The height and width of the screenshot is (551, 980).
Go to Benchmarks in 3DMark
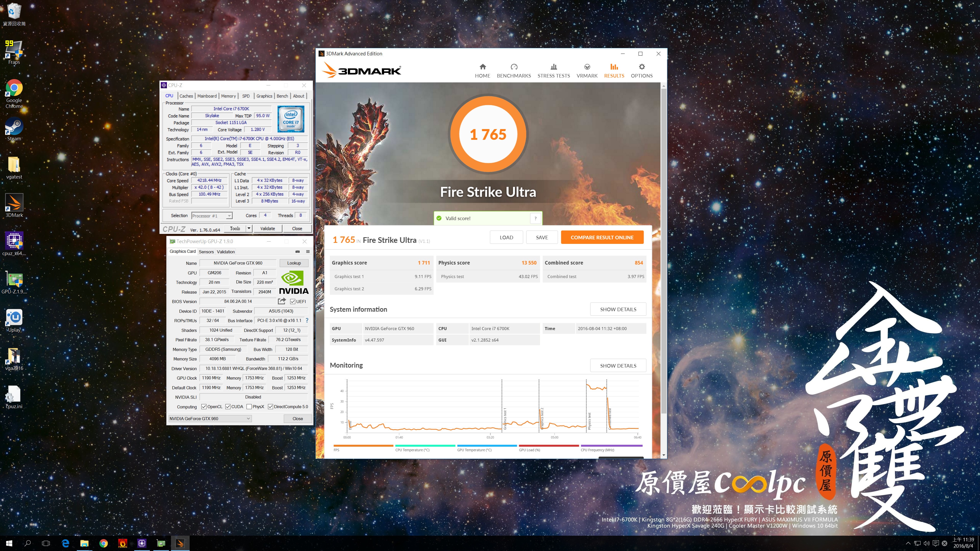coord(513,71)
